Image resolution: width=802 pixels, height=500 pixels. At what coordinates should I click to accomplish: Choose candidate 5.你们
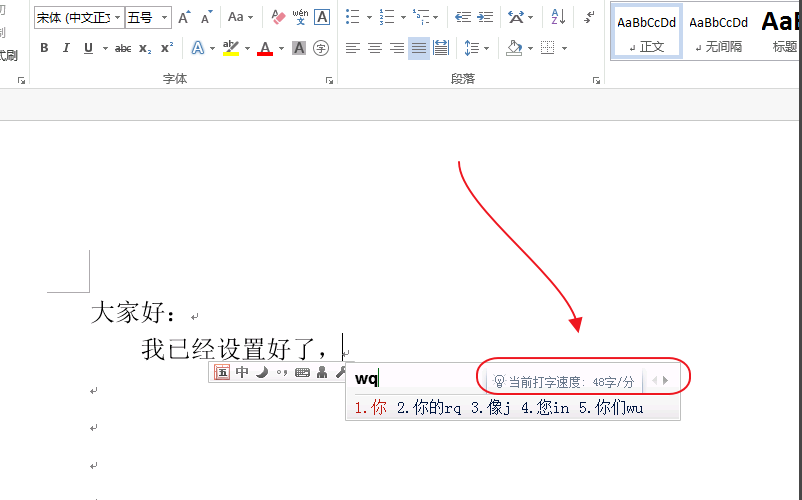611,408
